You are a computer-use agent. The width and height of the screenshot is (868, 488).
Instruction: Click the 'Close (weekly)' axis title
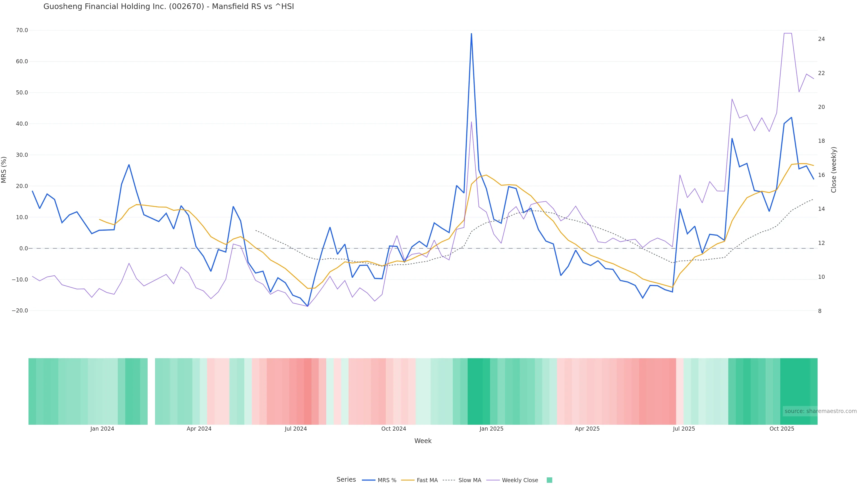(x=834, y=170)
